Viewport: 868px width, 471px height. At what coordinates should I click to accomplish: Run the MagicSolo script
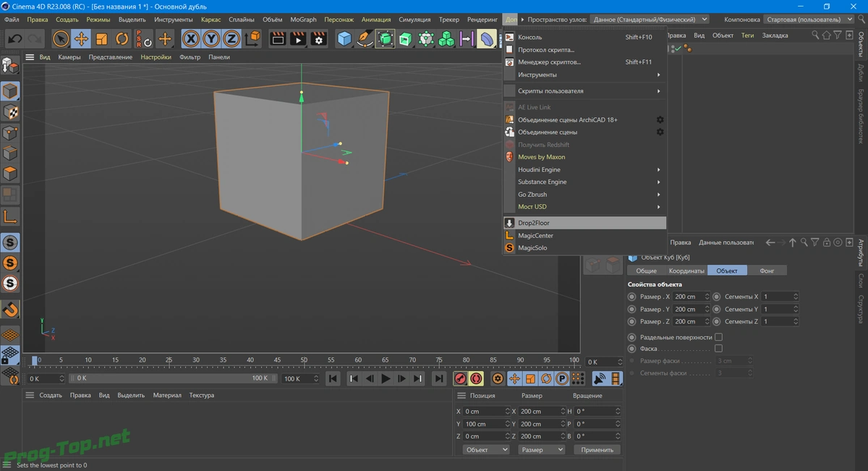pos(584,247)
